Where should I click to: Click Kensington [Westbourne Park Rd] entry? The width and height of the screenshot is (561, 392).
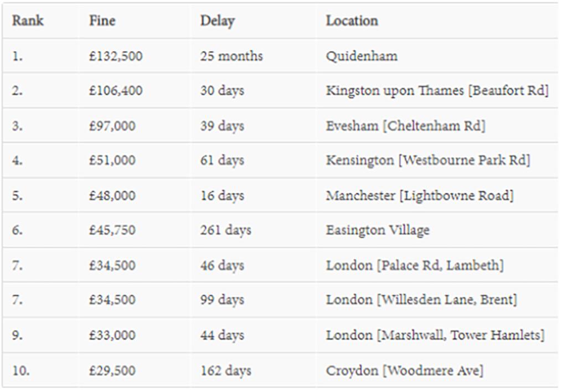(428, 160)
